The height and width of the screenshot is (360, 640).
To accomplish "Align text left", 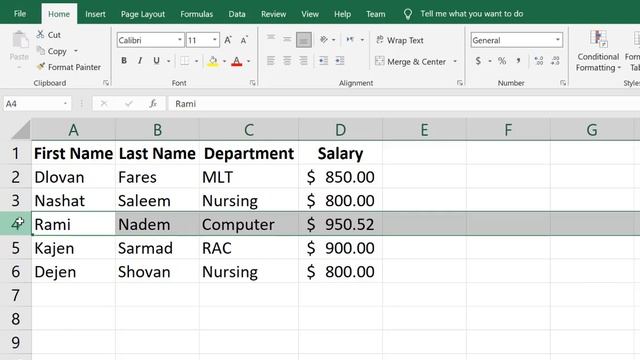I will tap(271, 61).
